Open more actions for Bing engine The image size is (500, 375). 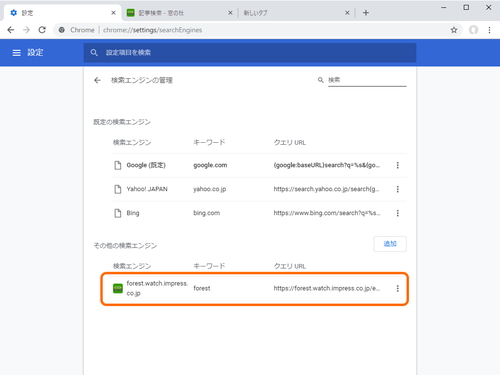tap(397, 213)
